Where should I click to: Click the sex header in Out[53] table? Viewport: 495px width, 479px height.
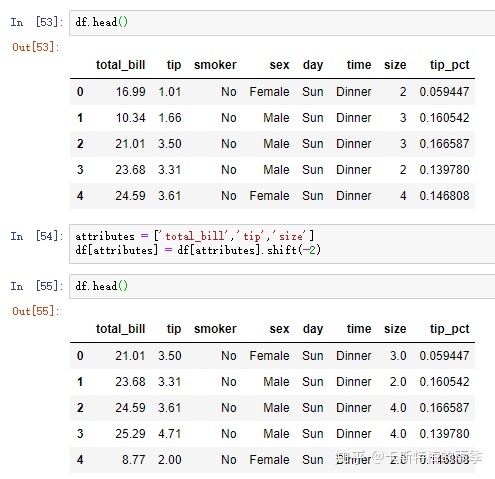tap(279, 65)
